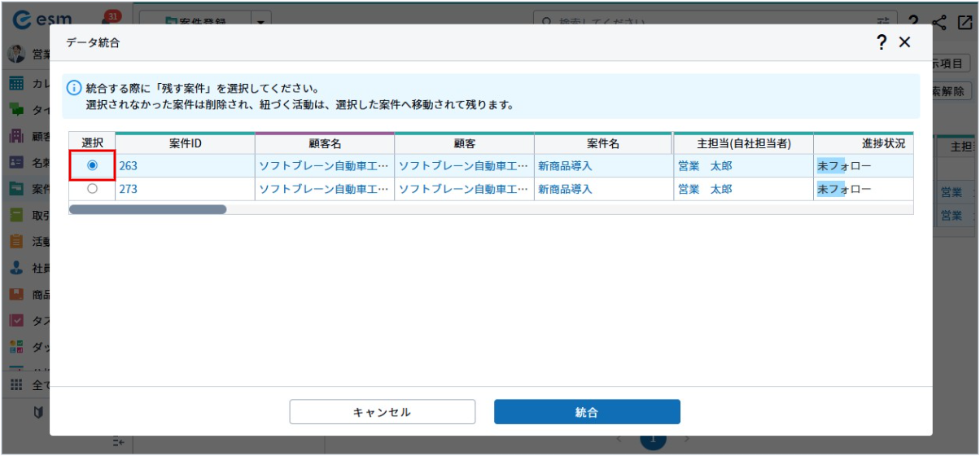Select the radio button for 案件ID 263
Screen dimensions: 980x456
[x=92, y=165]
